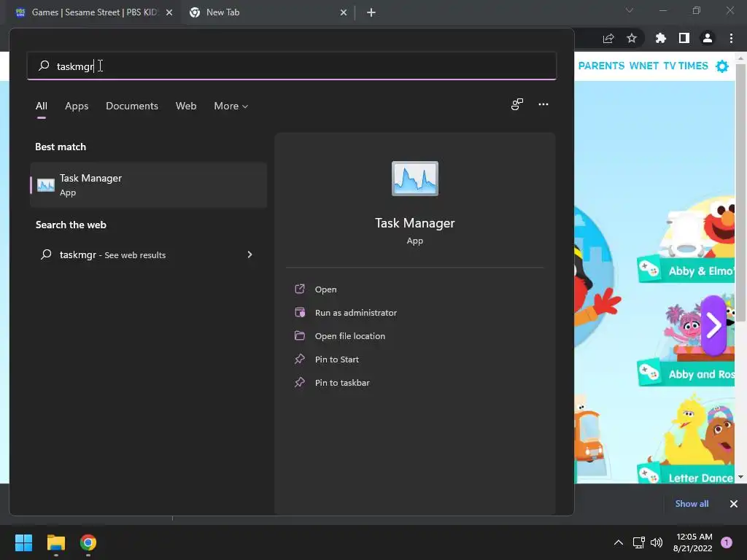Viewport: 747px width, 560px height.
Task: Click the magnifier icon in search box
Action: click(x=44, y=65)
